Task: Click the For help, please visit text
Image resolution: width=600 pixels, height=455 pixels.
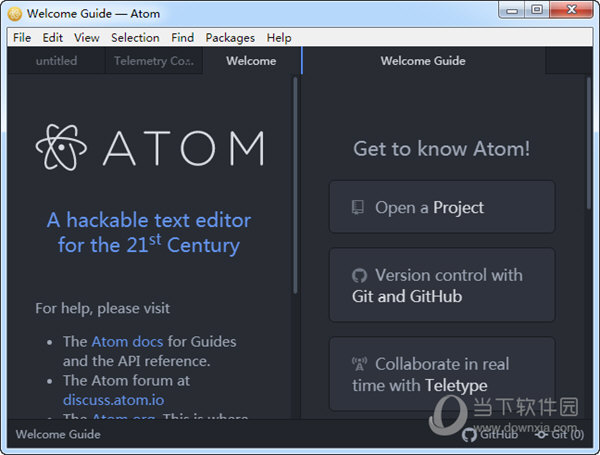Action: coord(103,308)
